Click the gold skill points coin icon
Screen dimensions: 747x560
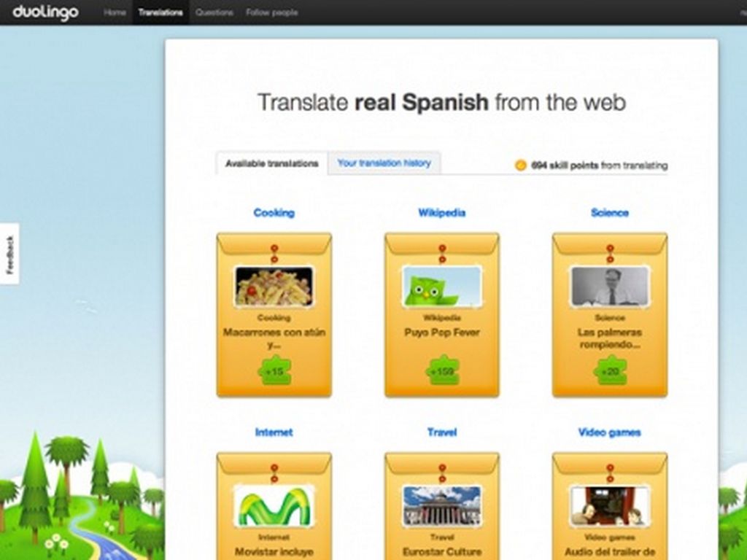[521, 166]
